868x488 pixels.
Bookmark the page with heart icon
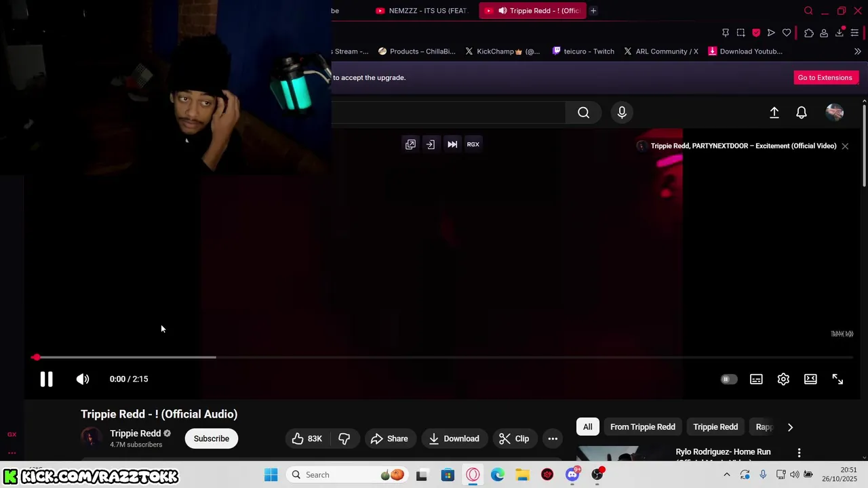click(x=787, y=33)
